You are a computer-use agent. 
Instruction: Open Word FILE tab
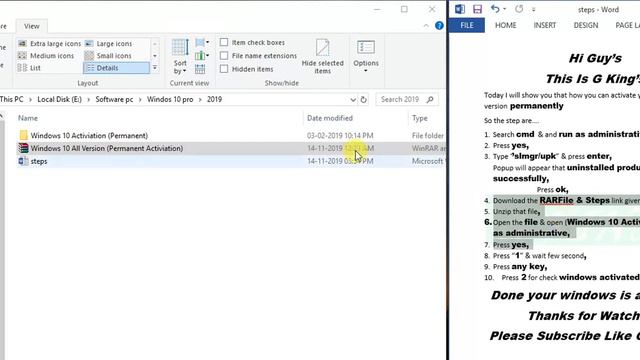467,25
